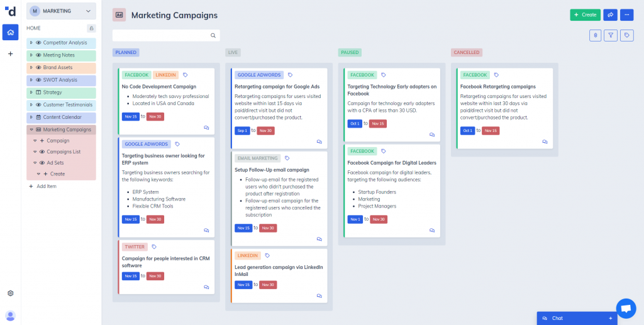
Task: Click the lock icon beside HOME
Action: point(92,28)
